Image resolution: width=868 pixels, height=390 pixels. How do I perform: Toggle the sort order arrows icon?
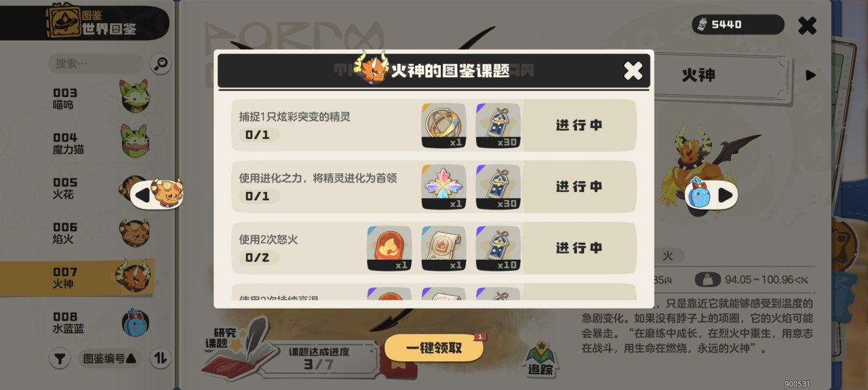pos(160,359)
